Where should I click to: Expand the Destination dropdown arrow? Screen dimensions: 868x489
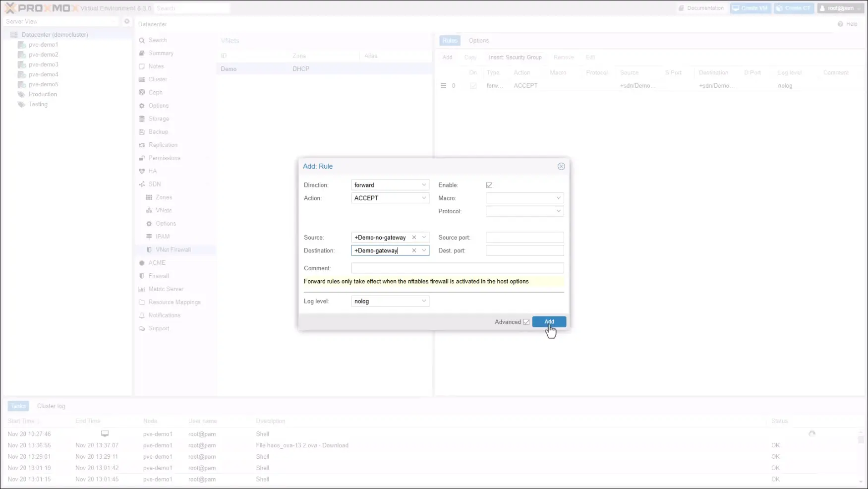click(424, 250)
